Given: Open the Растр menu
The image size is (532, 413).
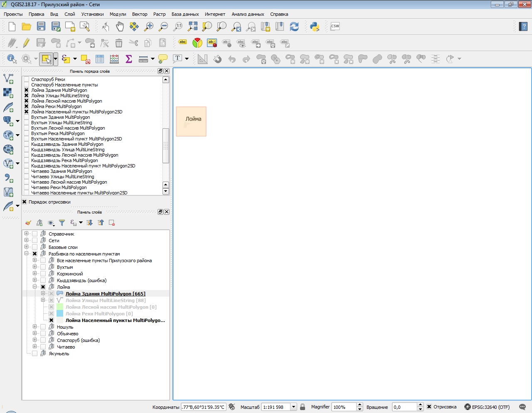Looking at the screenshot, I should tap(159, 14).
